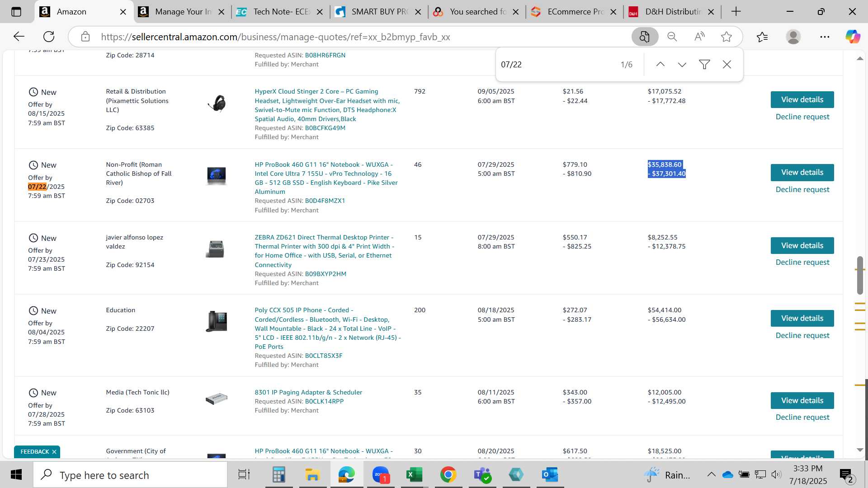Screen dimensions: 868x488
Task: Add this page to favorites
Action: 726,37
